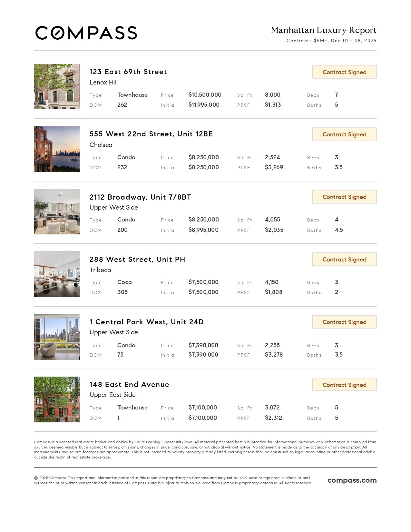Viewport: 411px width, 532px height.
Task: Click the Manhattan Luxury Report title
Action: coord(324,30)
